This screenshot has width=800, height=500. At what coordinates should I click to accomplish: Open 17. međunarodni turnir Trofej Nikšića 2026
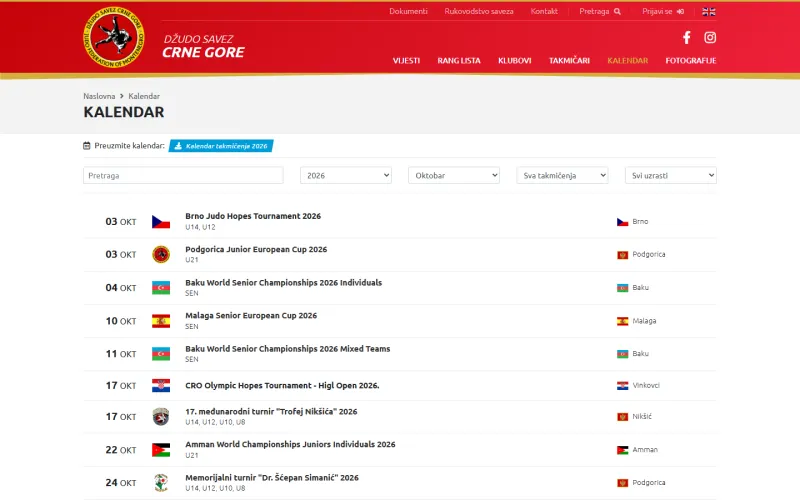pos(271,412)
